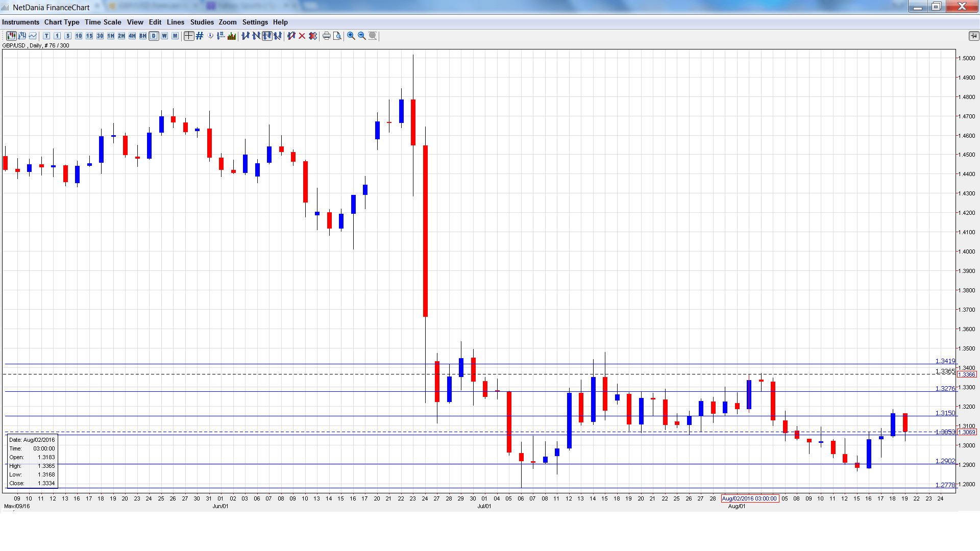
Task: Open the Studies menu
Action: coord(202,22)
